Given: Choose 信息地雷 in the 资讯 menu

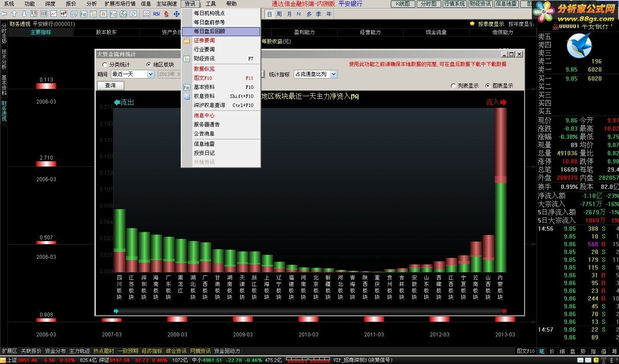Looking at the screenshot, I should (x=221, y=144).
